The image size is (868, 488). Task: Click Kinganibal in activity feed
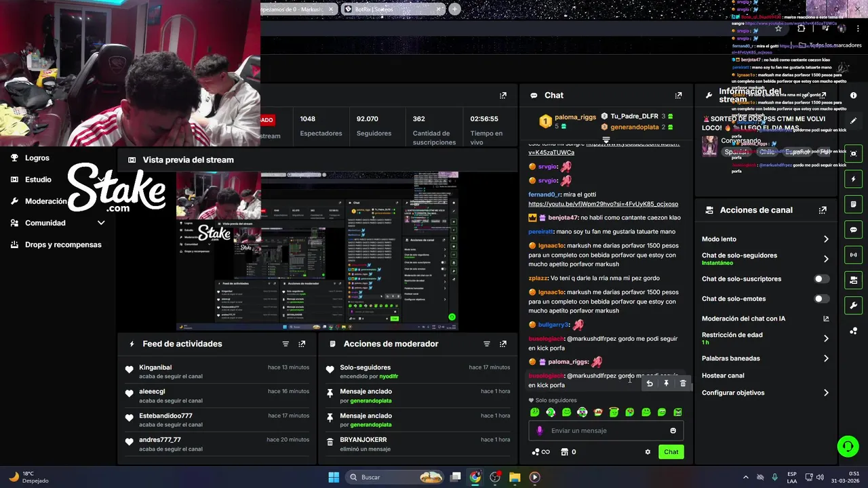pyautogui.click(x=155, y=367)
